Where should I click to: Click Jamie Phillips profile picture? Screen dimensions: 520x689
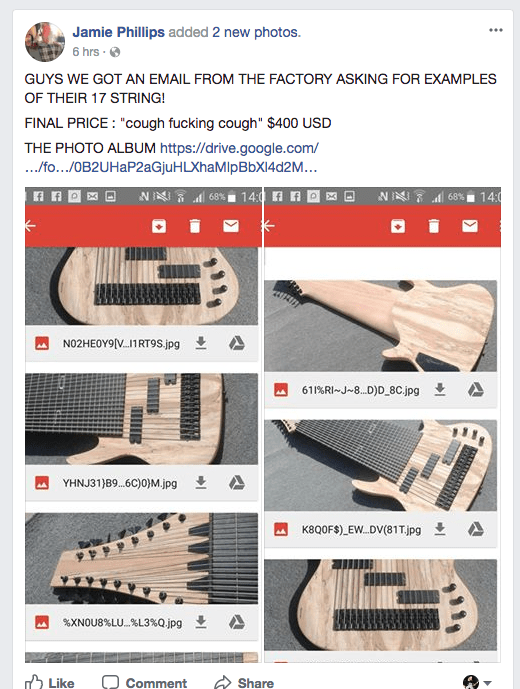pyautogui.click(x=45, y=42)
